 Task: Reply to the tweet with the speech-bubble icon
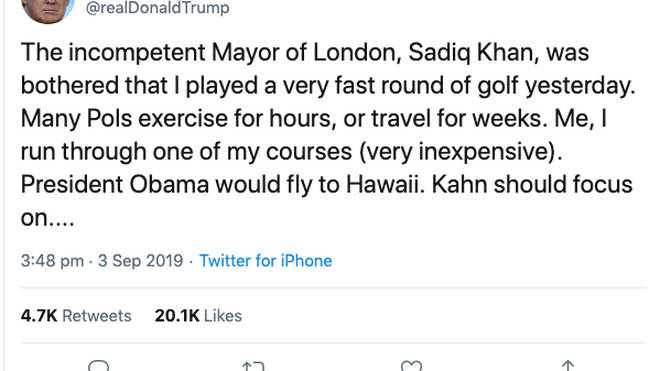(x=98, y=366)
